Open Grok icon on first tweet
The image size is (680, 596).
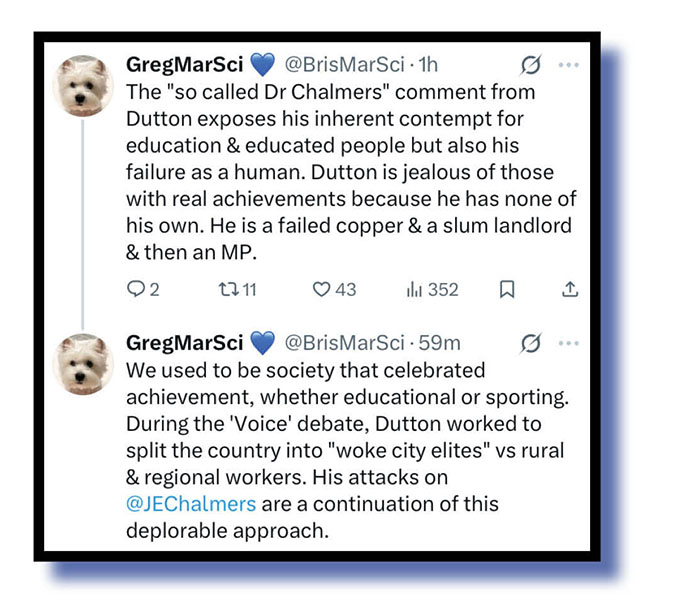click(x=531, y=65)
